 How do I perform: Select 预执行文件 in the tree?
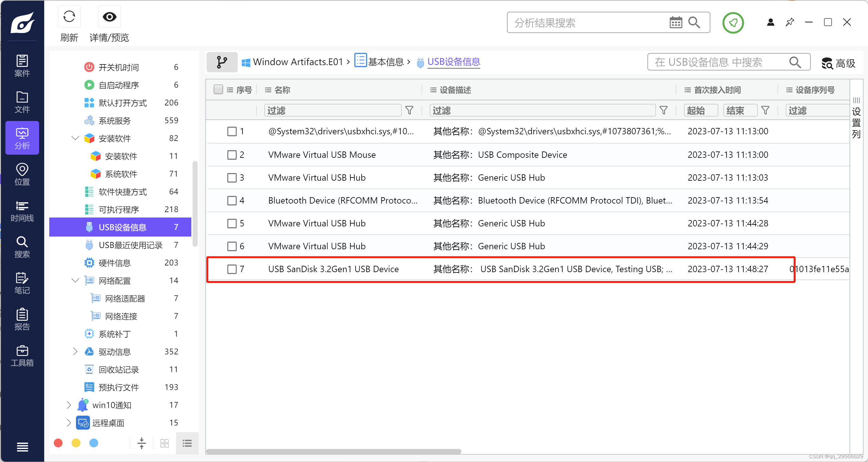tap(120, 387)
